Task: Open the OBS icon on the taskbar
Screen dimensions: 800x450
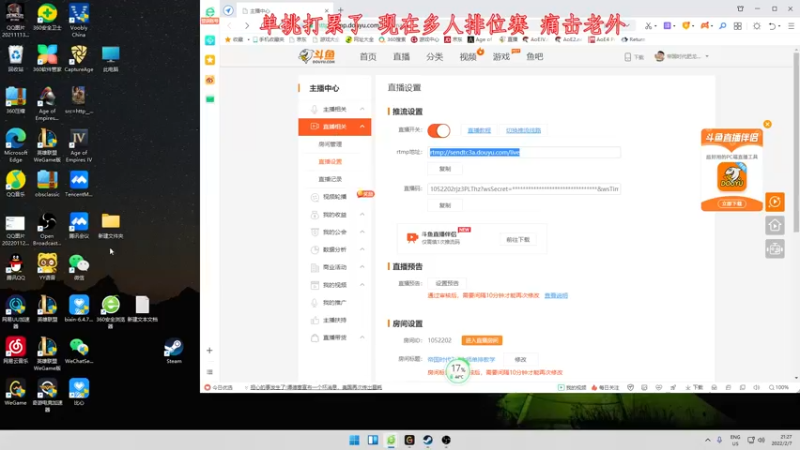Action: [446, 440]
